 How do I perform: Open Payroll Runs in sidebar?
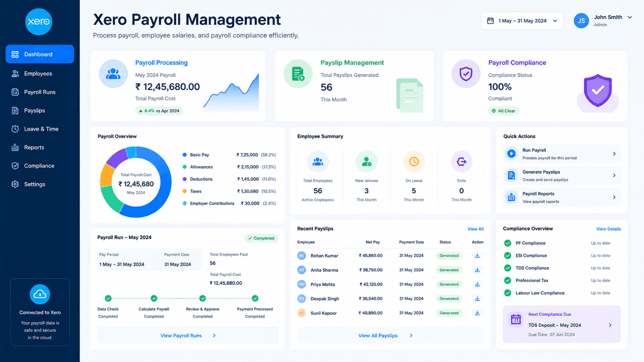coord(40,92)
